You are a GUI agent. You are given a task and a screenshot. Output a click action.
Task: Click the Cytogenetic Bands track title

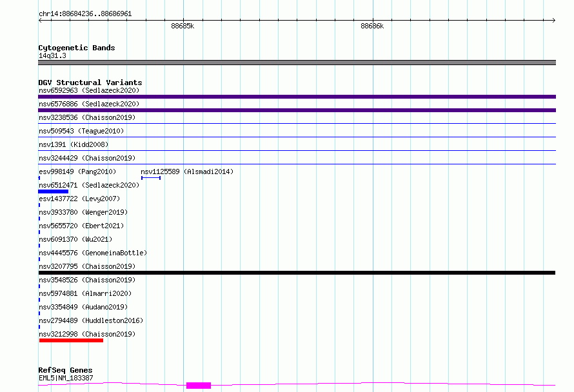coord(77,48)
